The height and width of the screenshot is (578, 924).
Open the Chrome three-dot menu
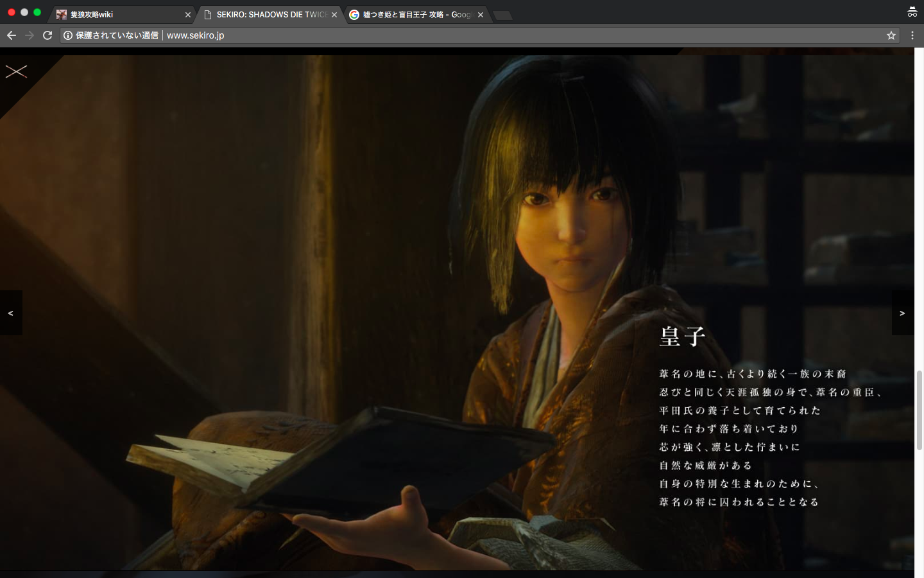coord(912,35)
